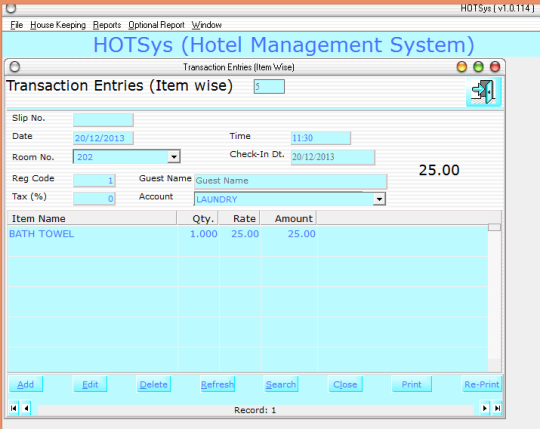This screenshot has height=429, width=540.
Task: Click the Print button
Action: 412,384
